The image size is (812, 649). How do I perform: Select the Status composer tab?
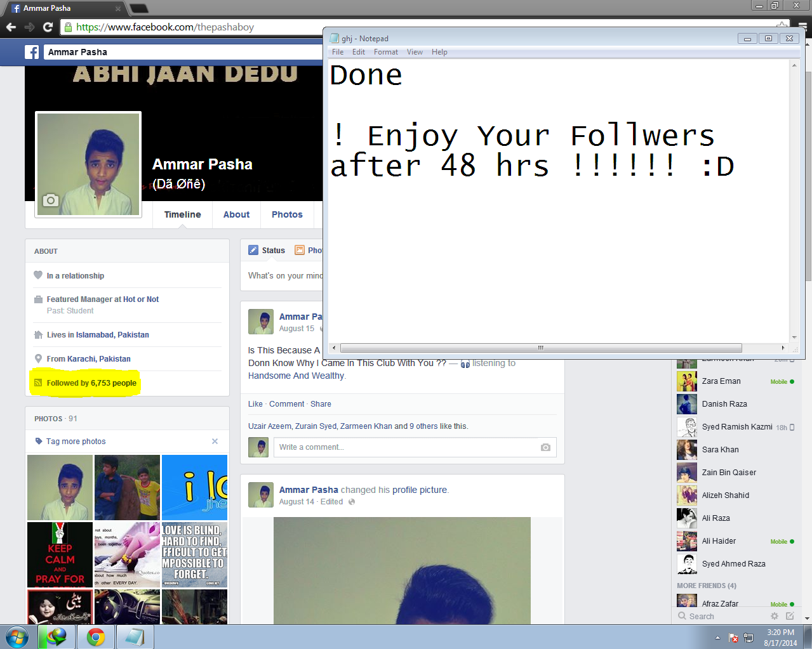coord(267,250)
